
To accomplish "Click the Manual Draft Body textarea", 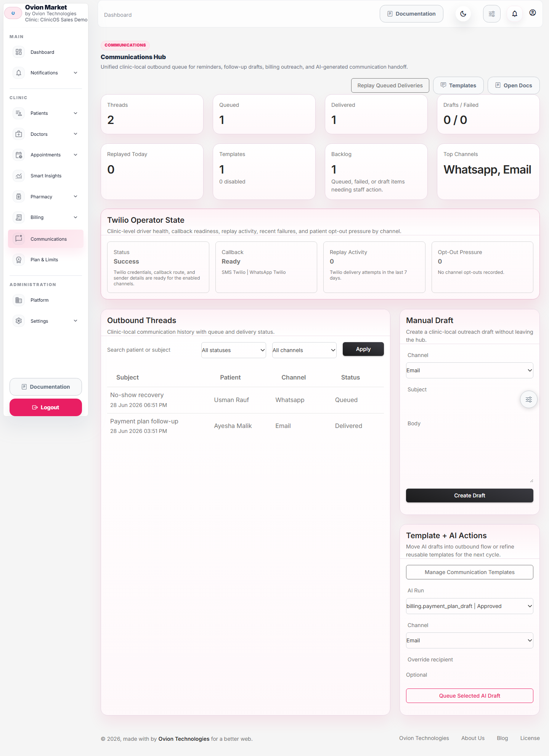I will [x=470, y=457].
